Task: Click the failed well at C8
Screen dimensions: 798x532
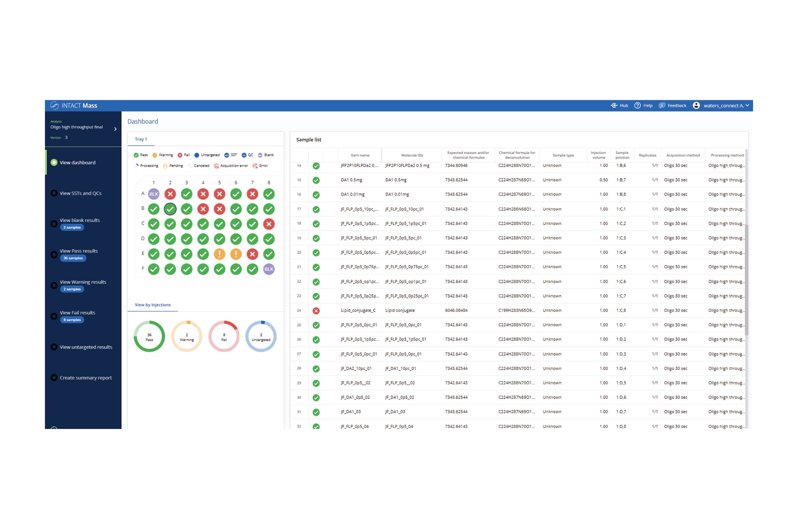Action: pos(269,224)
